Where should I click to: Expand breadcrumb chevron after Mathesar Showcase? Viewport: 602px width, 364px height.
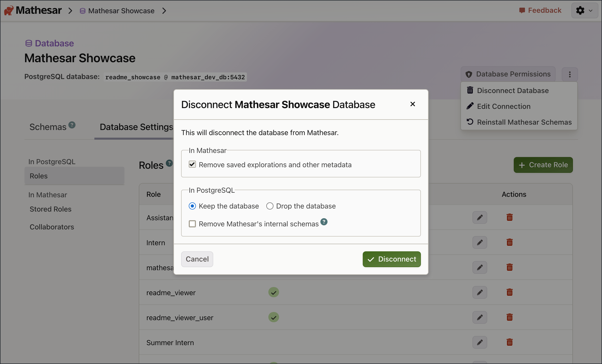tap(164, 11)
